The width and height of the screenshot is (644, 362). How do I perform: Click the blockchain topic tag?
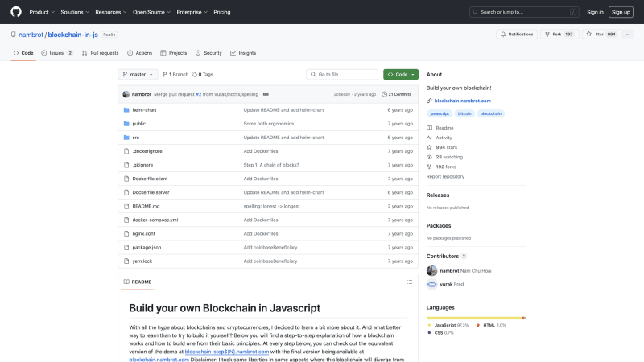[491, 113]
